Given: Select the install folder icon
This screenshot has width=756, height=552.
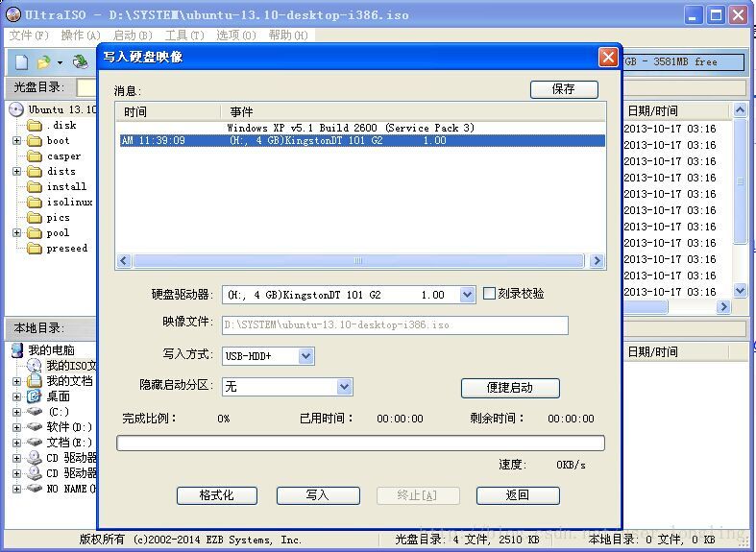Looking at the screenshot, I should pos(35,187).
